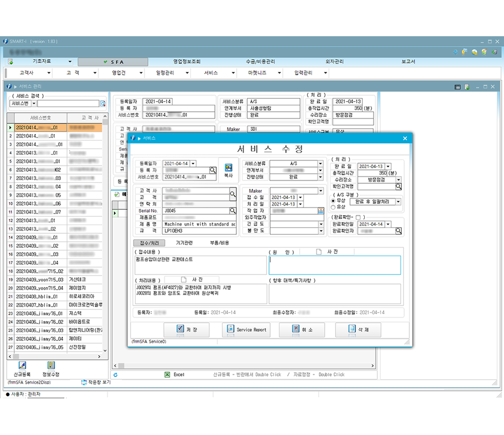Click the 저장 save button

pyautogui.click(x=186, y=330)
